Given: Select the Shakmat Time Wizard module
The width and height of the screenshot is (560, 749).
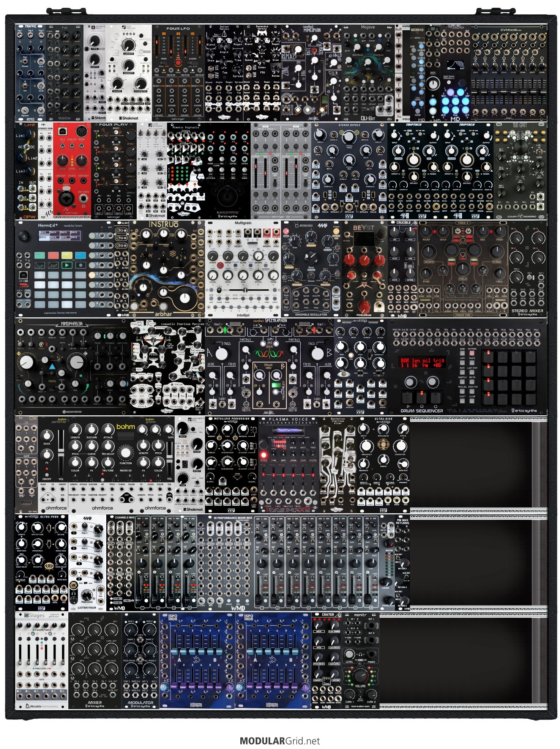Looking at the screenshot, I should pyautogui.click(x=152, y=170).
